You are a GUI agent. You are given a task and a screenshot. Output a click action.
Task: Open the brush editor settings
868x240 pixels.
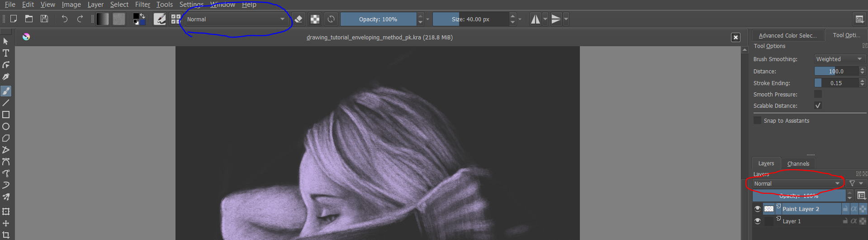tap(160, 19)
